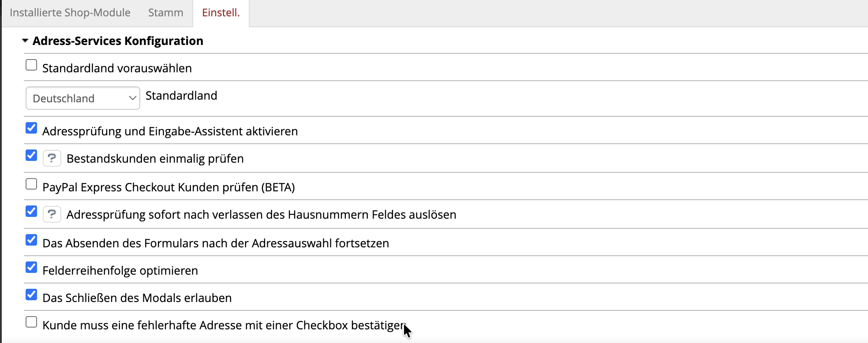
Task: Enable fehlerhafte Adresse Checkbox bestätigen option
Action: [31, 322]
